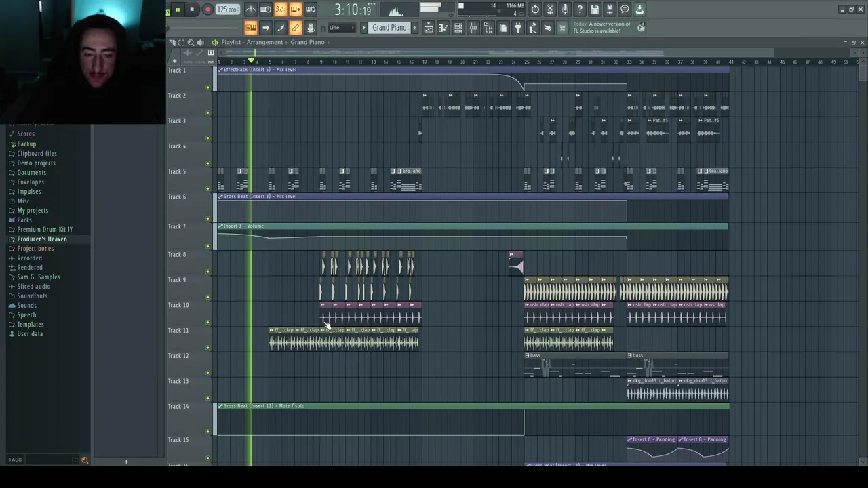The width and height of the screenshot is (868, 488).
Task: Click the step editing mode icon
Action: pyautogui.click(x=281, y=28)
